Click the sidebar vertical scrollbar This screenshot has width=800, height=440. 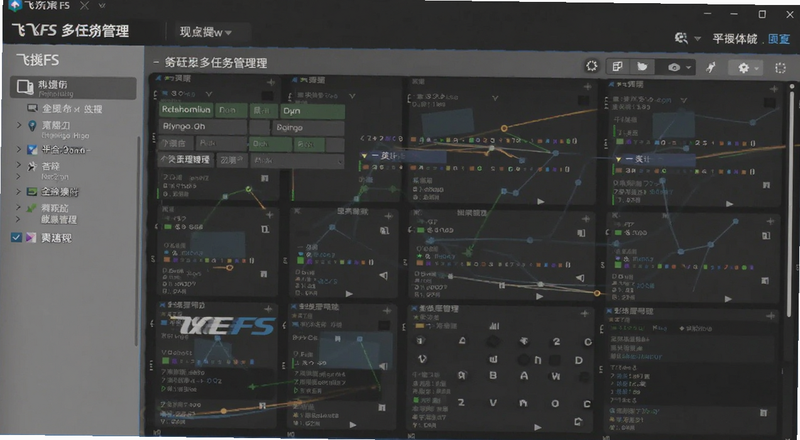[137, 240]
